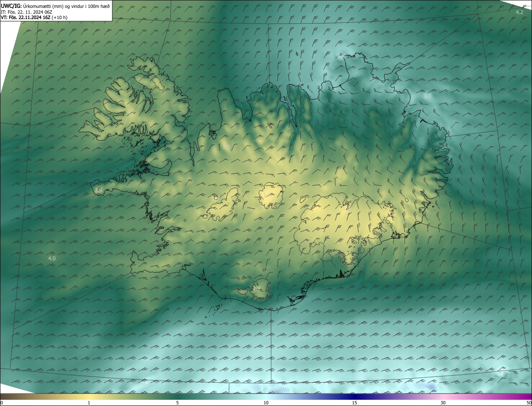Click inside the round Hofsjökull glacier outline

coord(271,196)
